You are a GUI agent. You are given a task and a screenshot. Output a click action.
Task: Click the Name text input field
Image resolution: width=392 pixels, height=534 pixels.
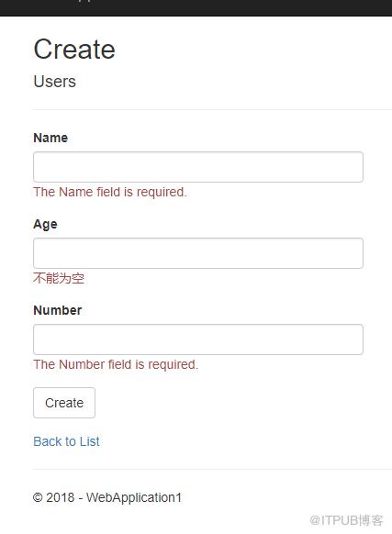[x=198, y=167]
